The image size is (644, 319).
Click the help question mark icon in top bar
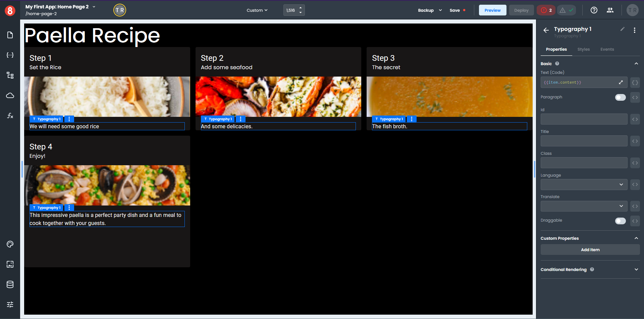(594, 10)
